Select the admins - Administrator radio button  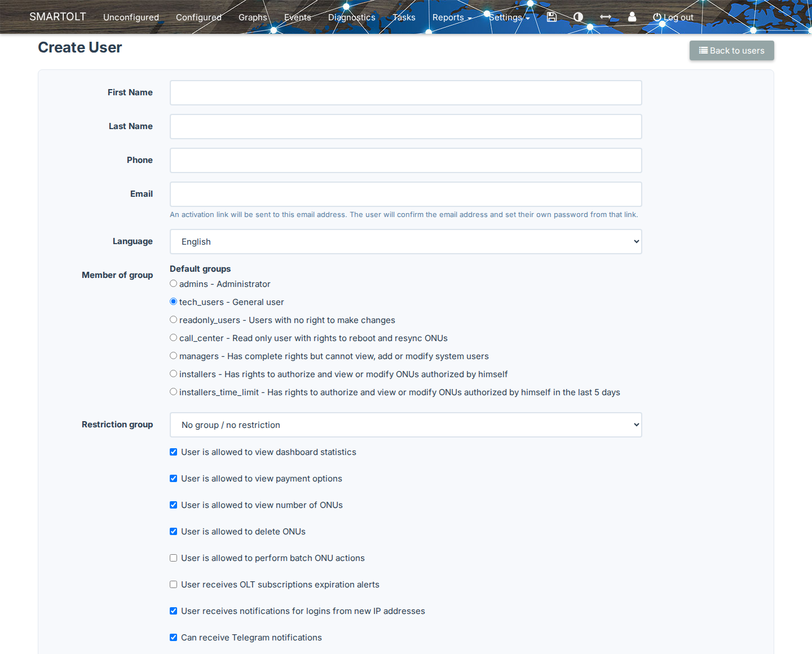coord(174,284)
